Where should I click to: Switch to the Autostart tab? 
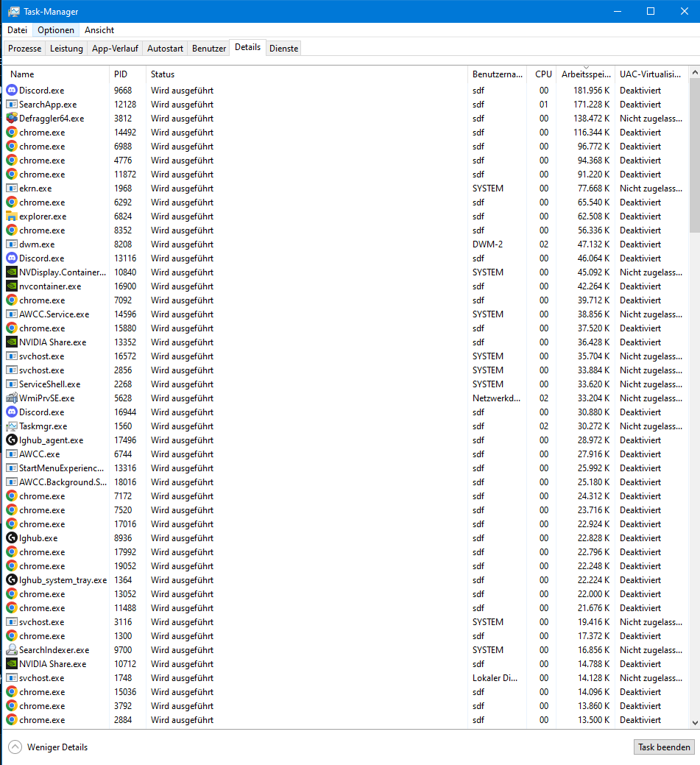pyautogui.click(x=166, y=49)
